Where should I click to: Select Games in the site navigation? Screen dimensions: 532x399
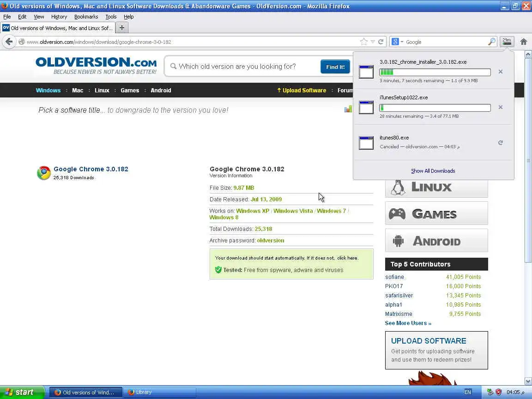point(130,90)
